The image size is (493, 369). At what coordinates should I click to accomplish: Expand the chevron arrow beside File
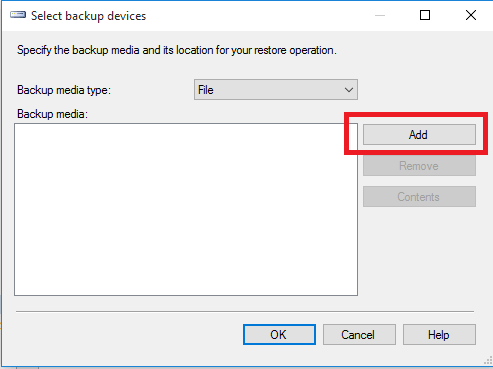349,90
